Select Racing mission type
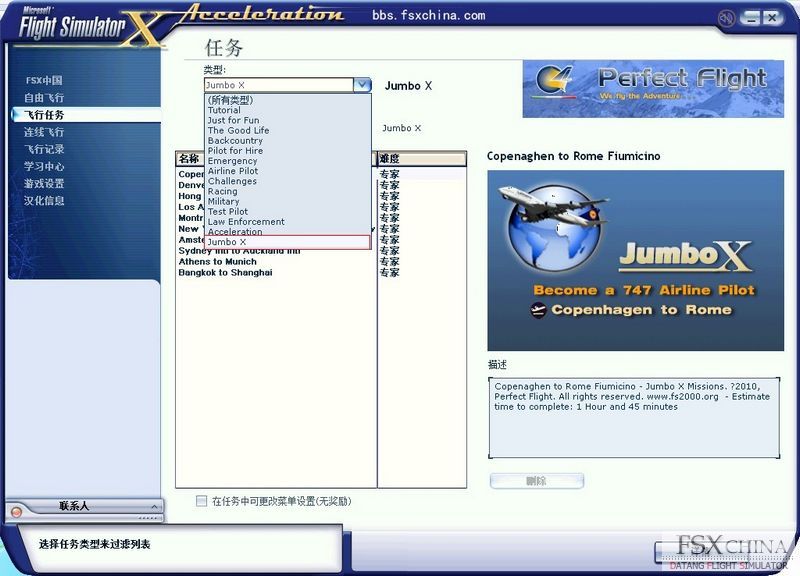Image resolution: width=800 pixels, height=576 pixels. (x=288, y=192)
